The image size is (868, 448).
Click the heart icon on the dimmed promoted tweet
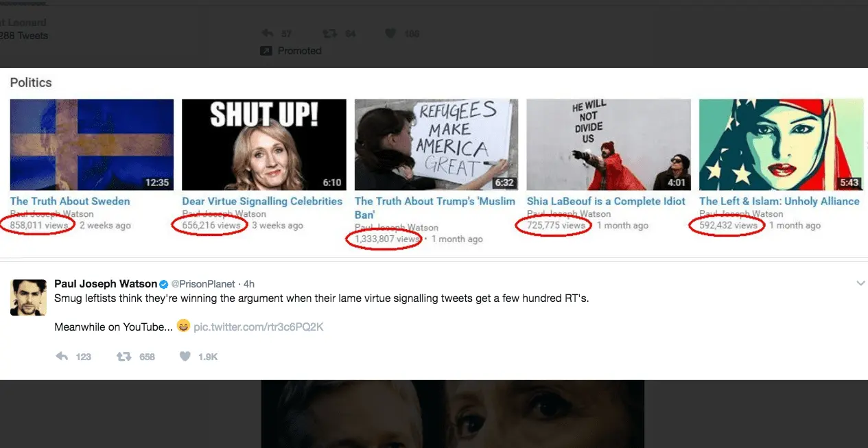[391, 33]
